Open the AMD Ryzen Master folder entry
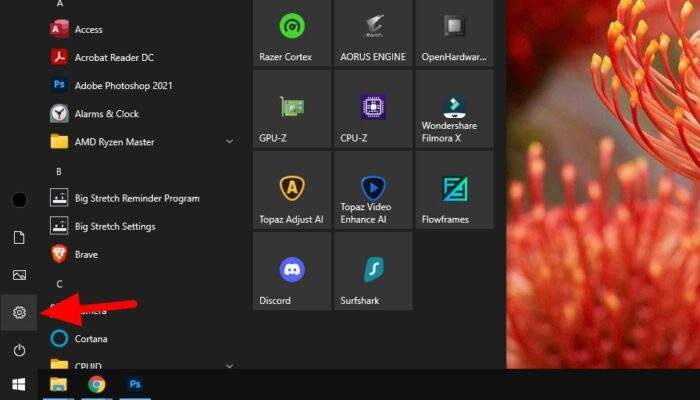The width and height of the screenshot is (700, 400). (143, 142)
